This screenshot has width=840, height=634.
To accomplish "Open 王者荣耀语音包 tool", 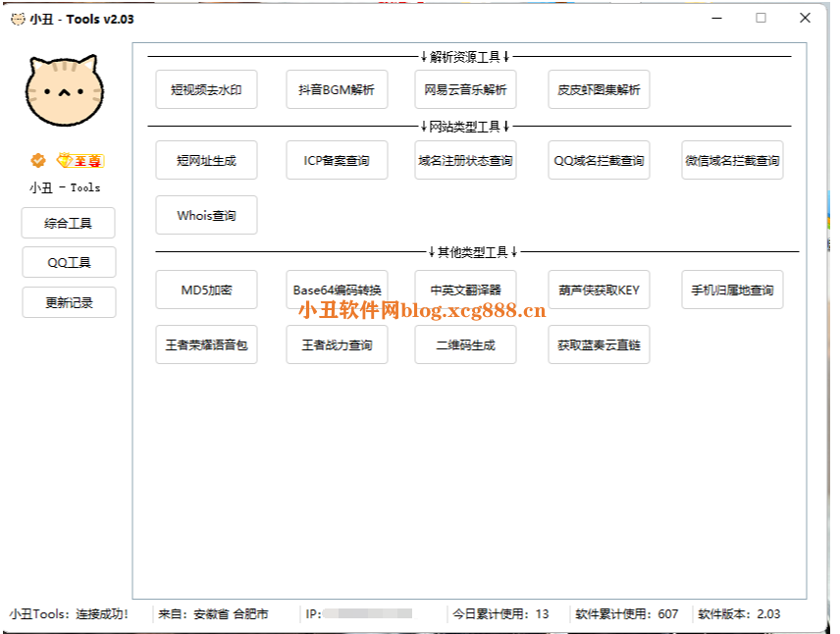I will coord(206,344).
